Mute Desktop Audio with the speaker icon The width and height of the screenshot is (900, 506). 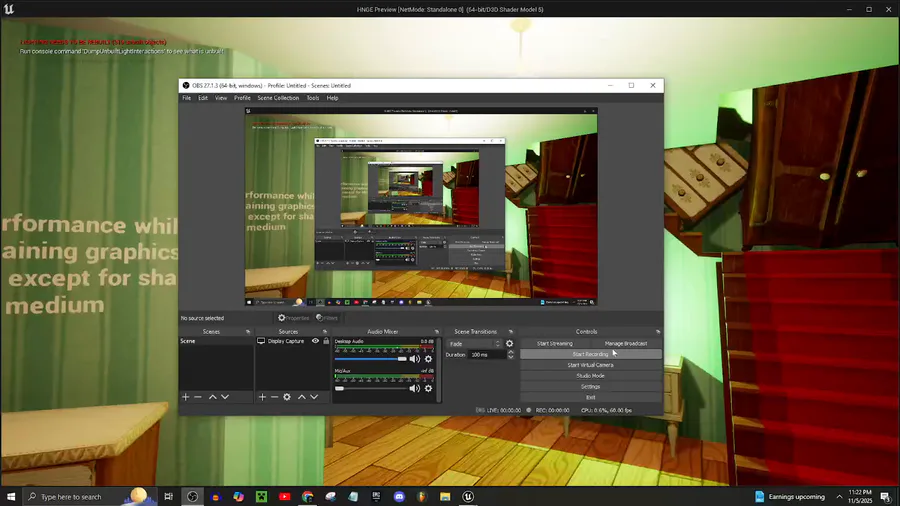point(414,359)
